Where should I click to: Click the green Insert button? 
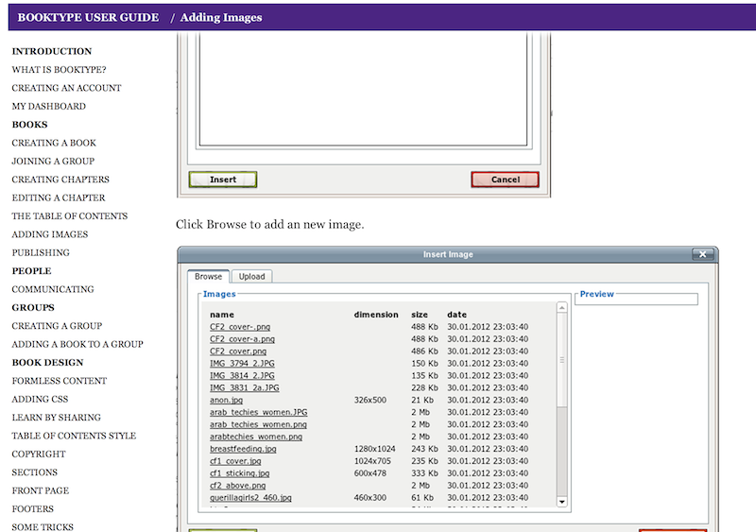tap(223, 180)
